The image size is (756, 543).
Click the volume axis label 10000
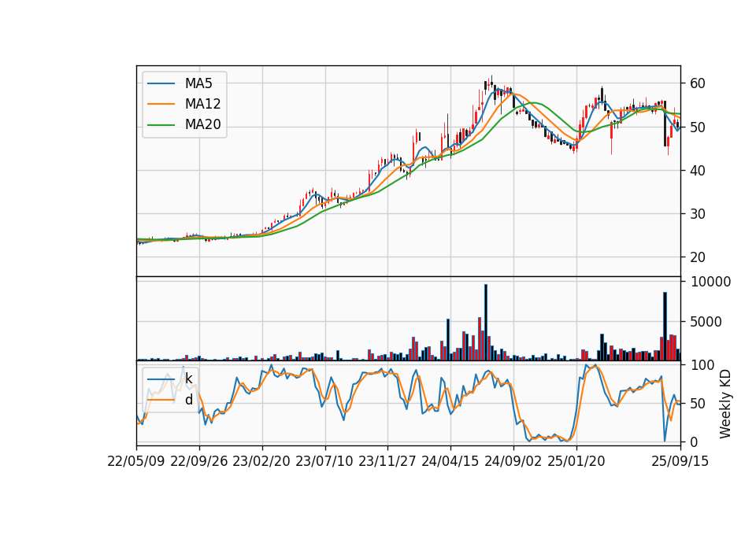coord(710,282)
